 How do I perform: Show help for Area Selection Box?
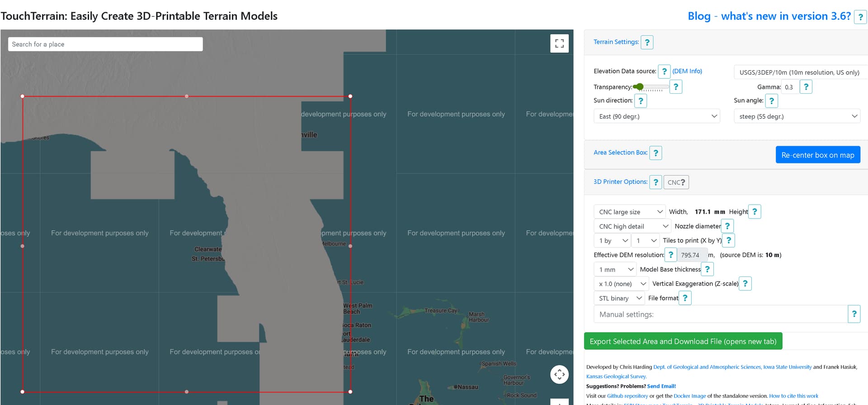(656, 153)
